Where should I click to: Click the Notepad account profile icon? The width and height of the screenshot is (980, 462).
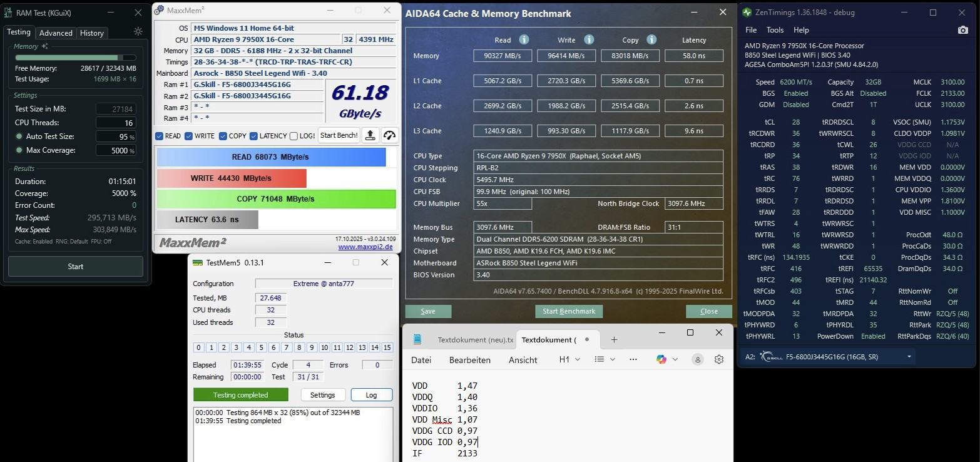[x=698, y=359]
